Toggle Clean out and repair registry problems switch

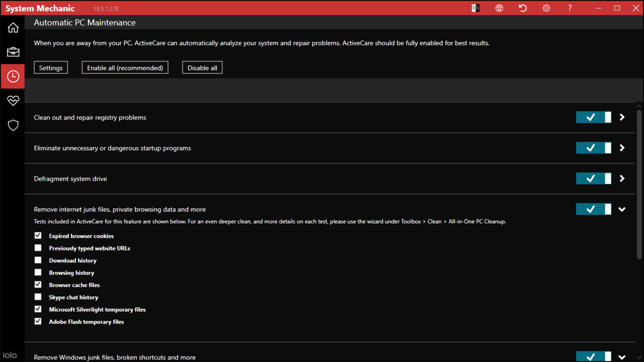point(594,117)
